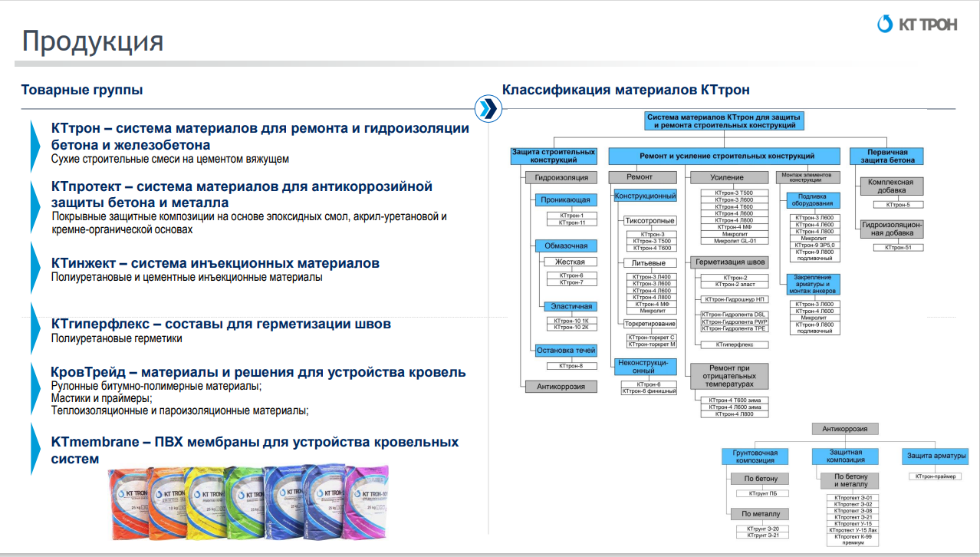
Task: Click the 'Ремонт и усиление строительных конструкций' box
Action: point(723,156)
